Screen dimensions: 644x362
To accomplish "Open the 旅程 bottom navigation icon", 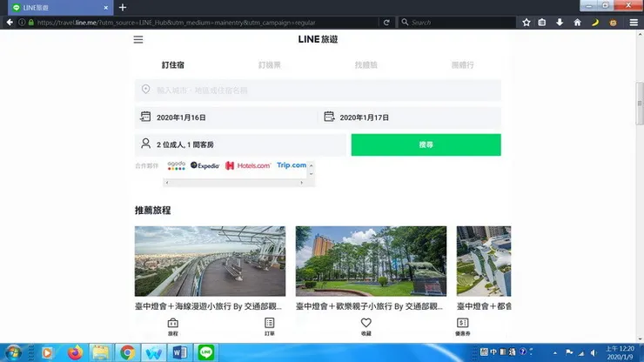I will click(x=173, y=326).
